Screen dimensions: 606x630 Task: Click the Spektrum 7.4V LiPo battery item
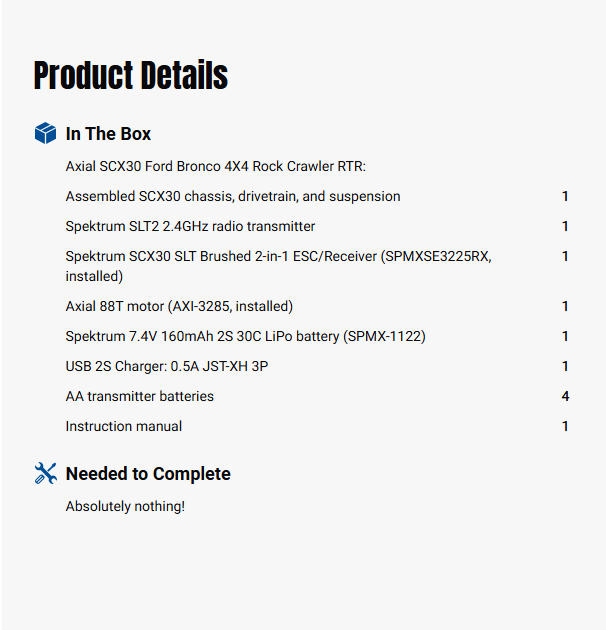click(x=245, y=336)
